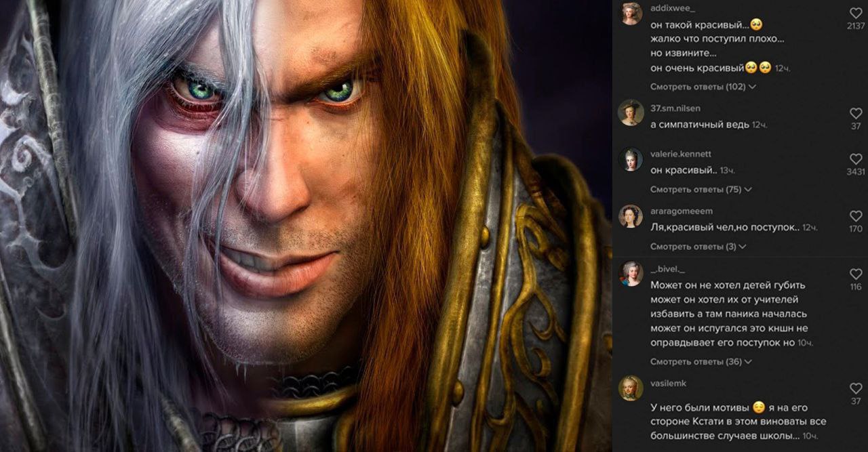The height and width of the screenshot is (452, 868).
Task: Open valerie.kennett profile avatar
Action: point(631,159)
